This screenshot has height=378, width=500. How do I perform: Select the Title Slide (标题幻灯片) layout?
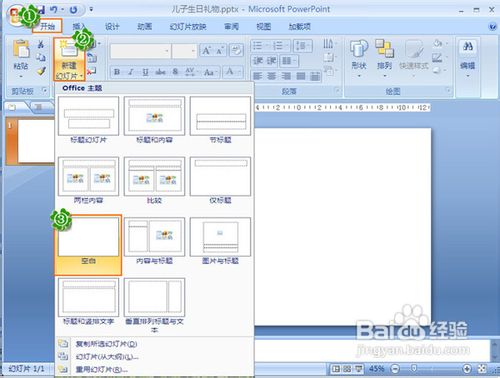click(x=88, y=120)
